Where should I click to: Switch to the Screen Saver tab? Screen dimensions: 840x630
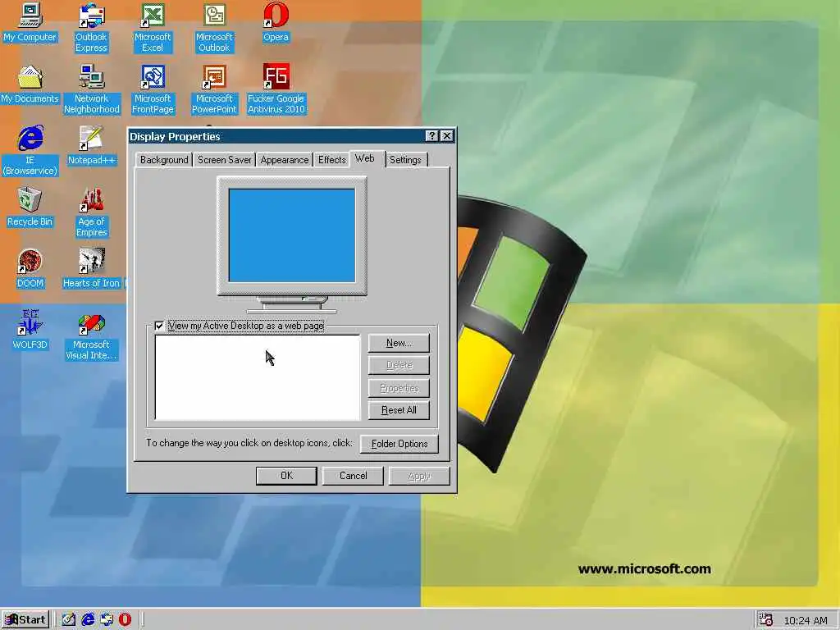[224, 160]
